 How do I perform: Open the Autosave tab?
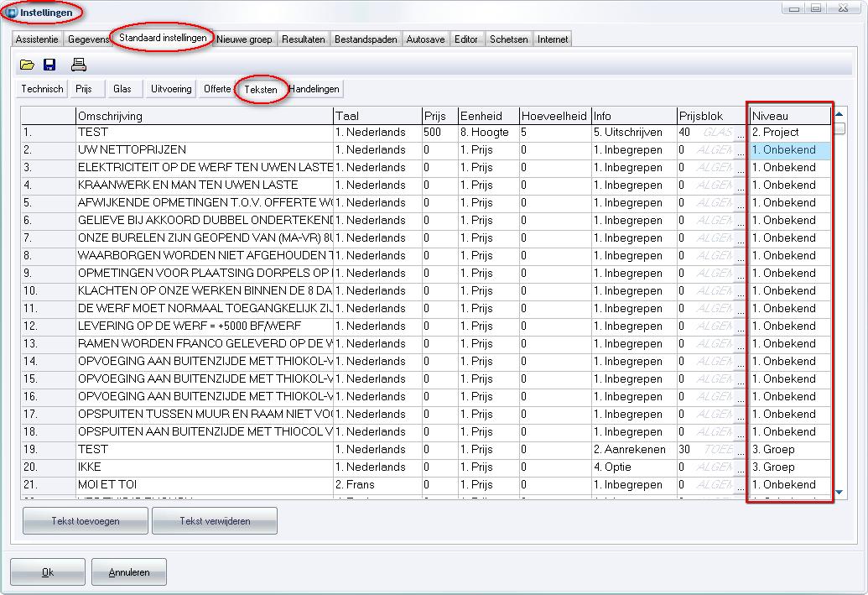[425, 39]
